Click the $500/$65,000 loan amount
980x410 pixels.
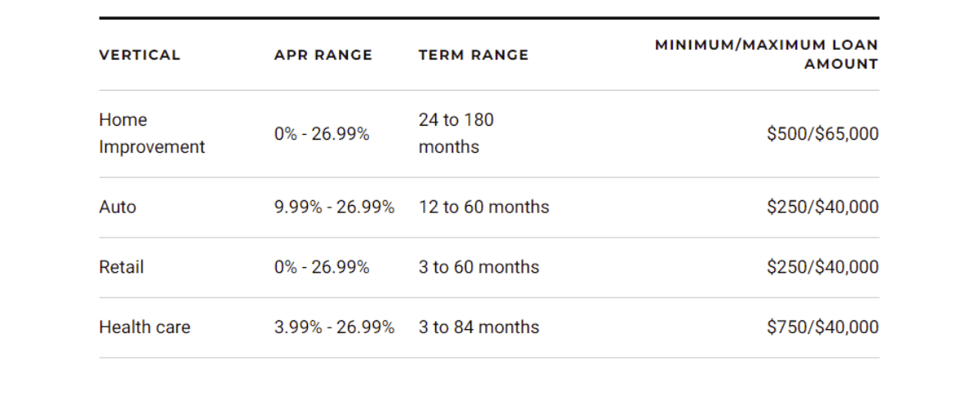coord(823,134)
